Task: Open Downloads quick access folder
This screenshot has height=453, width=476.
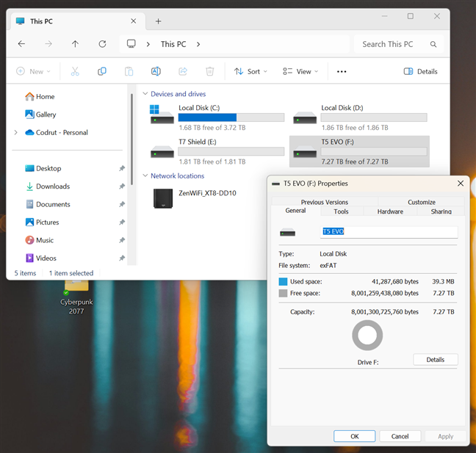Action: point(47,186)
